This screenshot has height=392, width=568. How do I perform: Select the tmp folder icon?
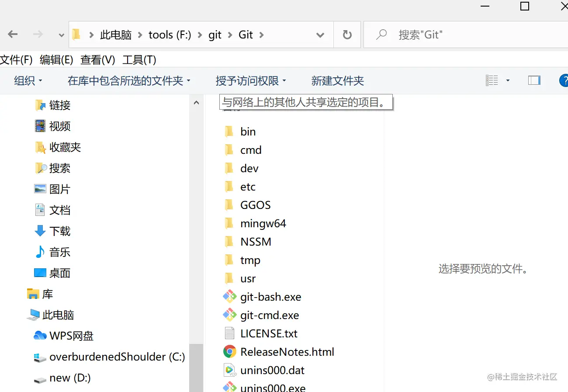pyautogui.click(x=229, y=260)
